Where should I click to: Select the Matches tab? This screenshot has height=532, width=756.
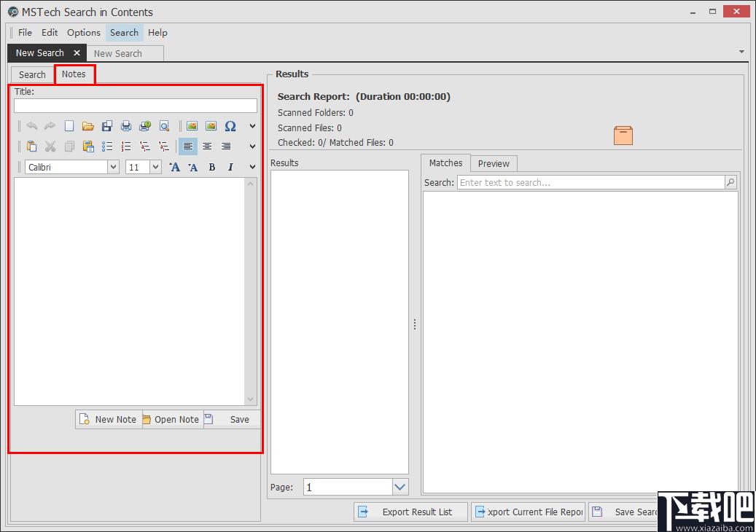click(x=446, y=163)
